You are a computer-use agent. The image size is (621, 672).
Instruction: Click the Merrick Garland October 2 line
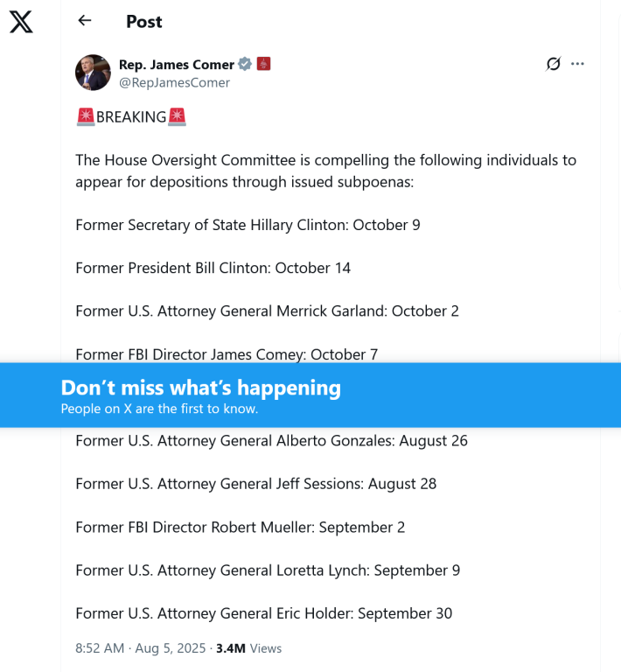point(267,311)
